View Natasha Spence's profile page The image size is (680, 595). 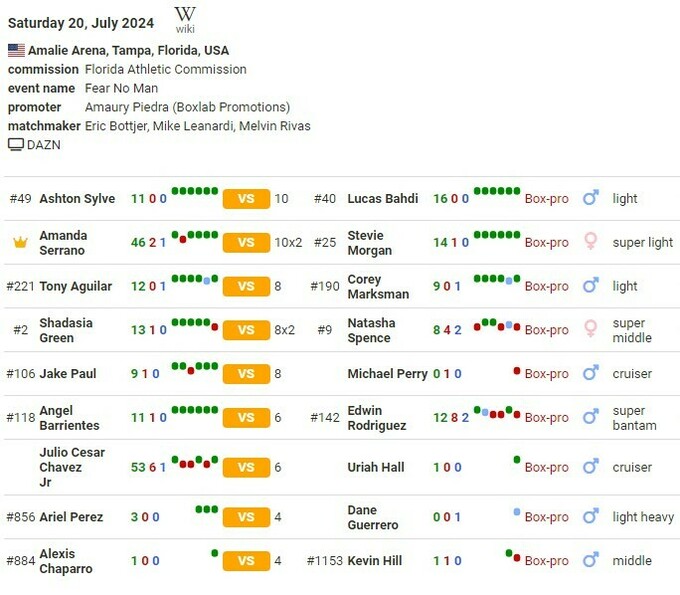pyautogui.click(x=371, y=330)
